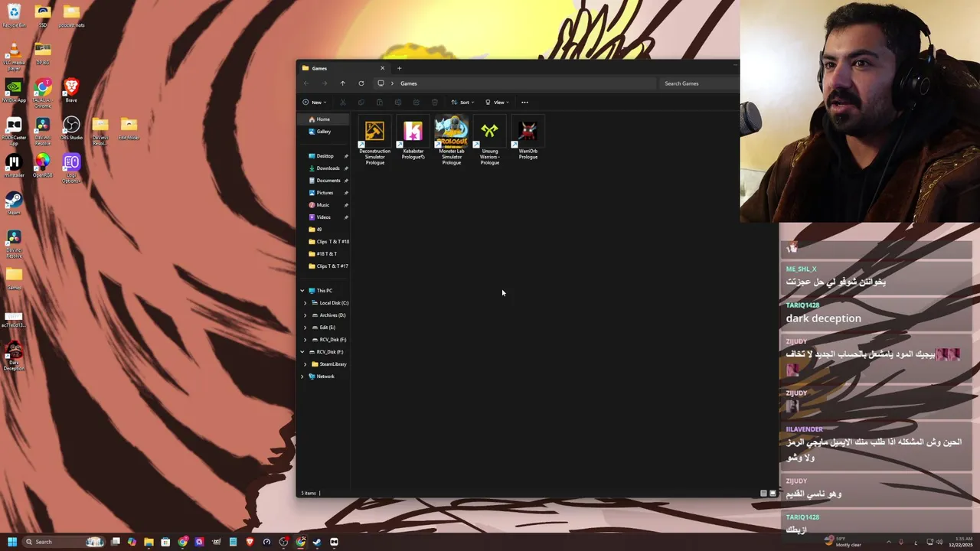This screenshot has width=980, height=551.
Task: Close the Games tab
Action: click(x=383, y=68)
